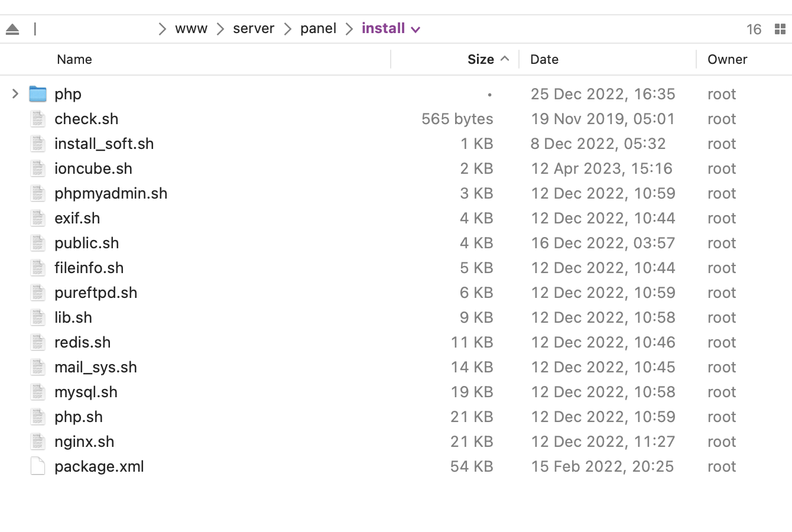The image size is (792, 532).
Task: Sort files by Owner column
Action: pos(727,59)
